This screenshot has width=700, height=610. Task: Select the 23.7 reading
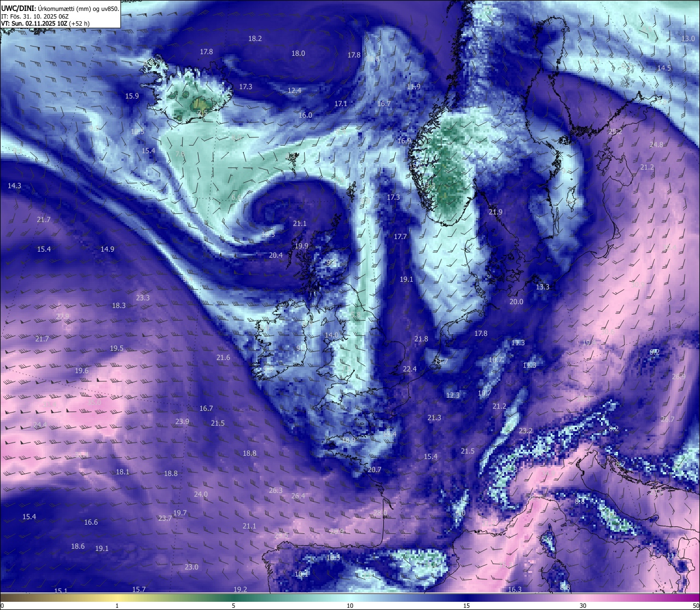[165, 518]
